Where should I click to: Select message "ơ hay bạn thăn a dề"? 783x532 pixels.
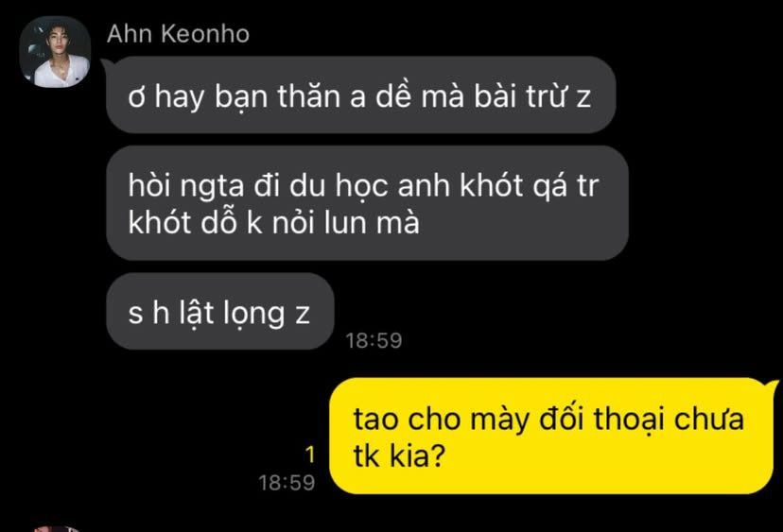coord(360,94)
